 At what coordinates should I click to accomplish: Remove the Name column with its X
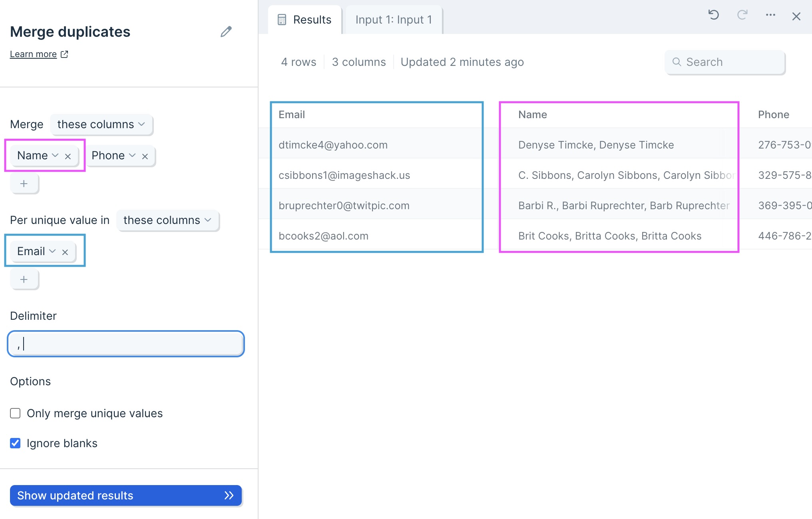(68, 156)
